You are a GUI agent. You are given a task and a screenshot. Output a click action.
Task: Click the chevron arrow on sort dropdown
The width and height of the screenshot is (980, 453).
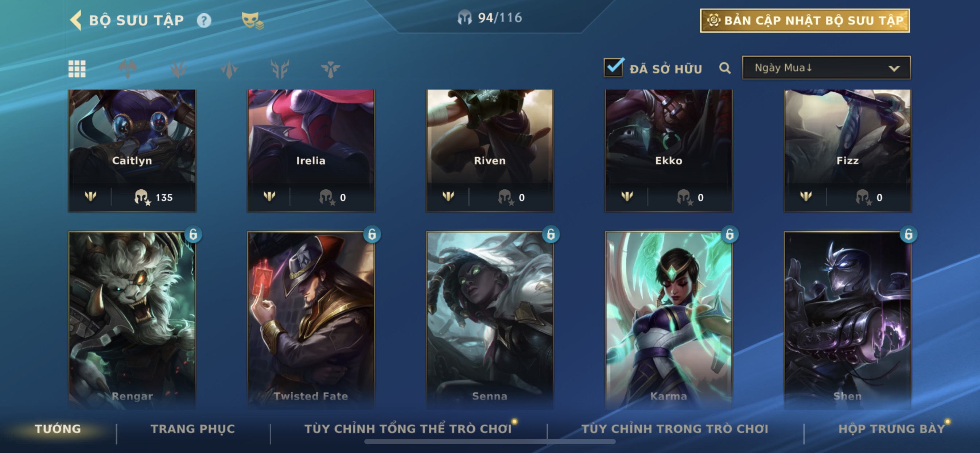pos(894,69)
